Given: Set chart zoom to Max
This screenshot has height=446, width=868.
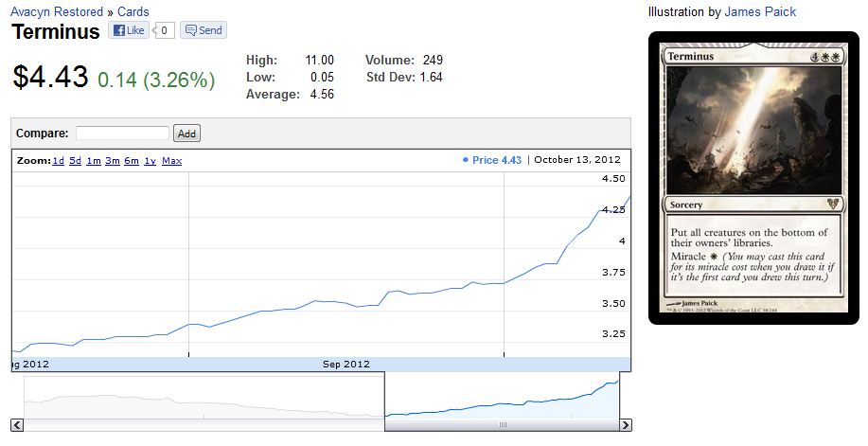Looking at the screenshot, I should (x=172, y=161).
